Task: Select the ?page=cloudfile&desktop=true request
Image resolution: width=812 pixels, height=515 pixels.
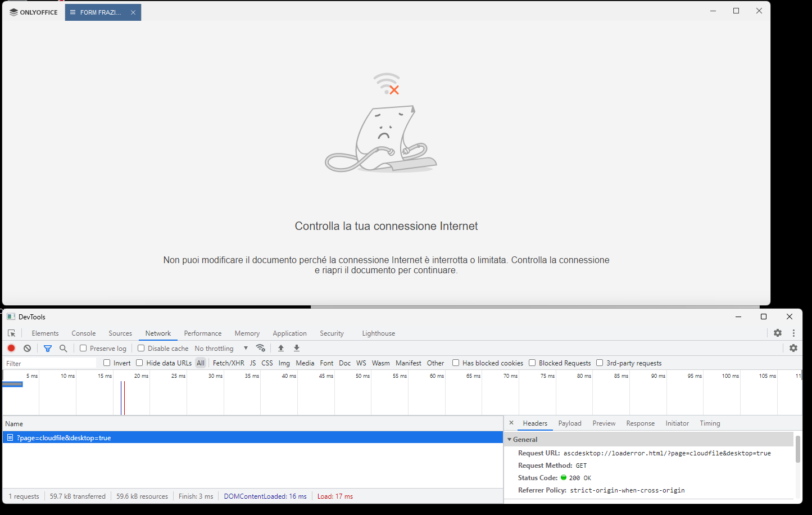Action: [x=64, y=438]
